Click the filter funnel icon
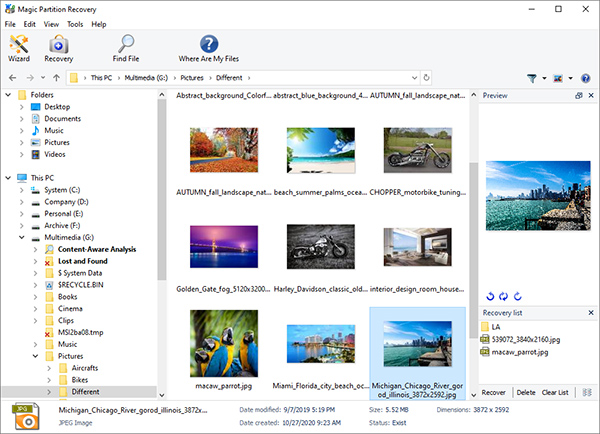Screen dimensions: 600x434 coord(531,77)
